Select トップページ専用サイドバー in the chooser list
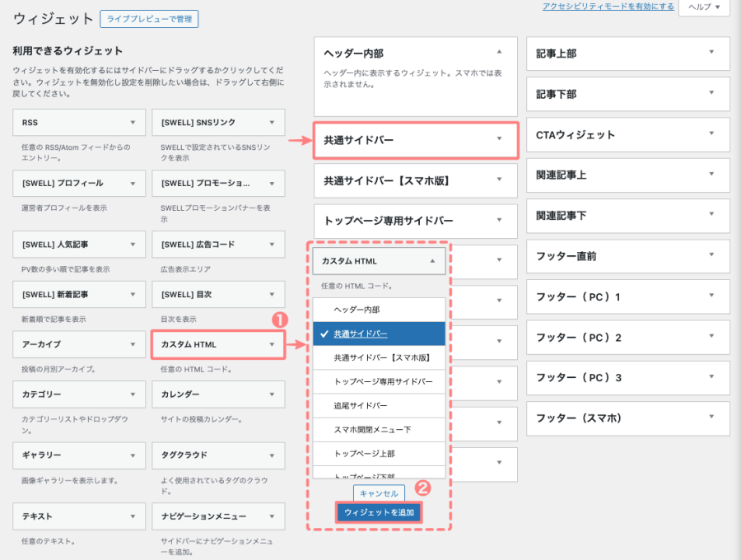Screen dimensions: 741x560 coord(381,382)
